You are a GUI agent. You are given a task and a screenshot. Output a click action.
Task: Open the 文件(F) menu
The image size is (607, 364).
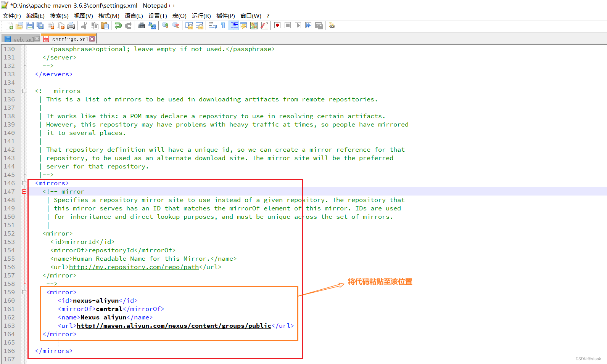(12, 16)
